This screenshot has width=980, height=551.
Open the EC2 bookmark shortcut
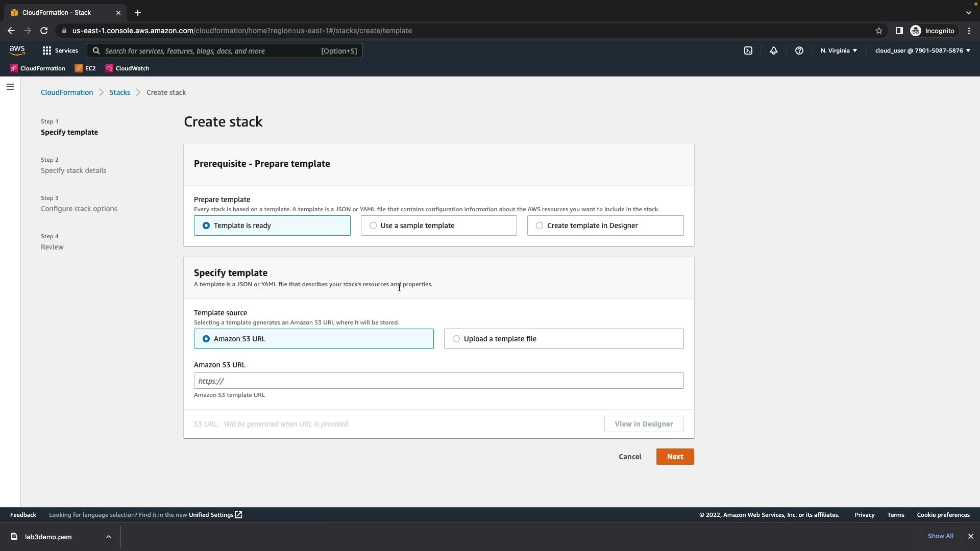click(85, 68)
